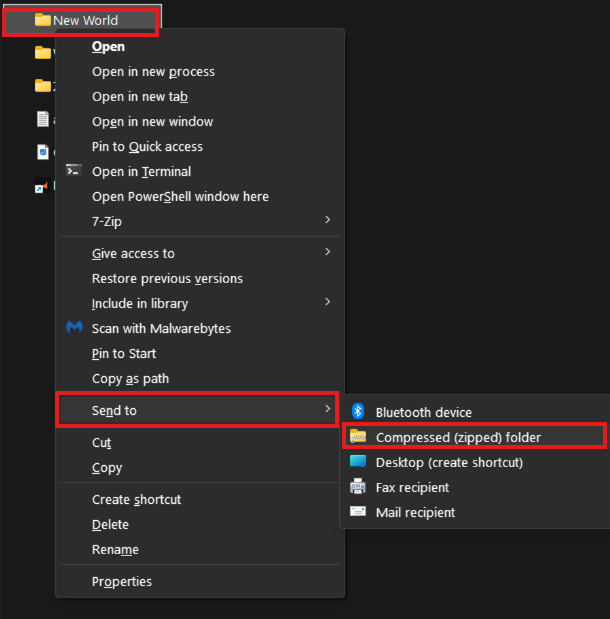Click the Terminal icon beside Open in Terminal

(x=73, y=171)
